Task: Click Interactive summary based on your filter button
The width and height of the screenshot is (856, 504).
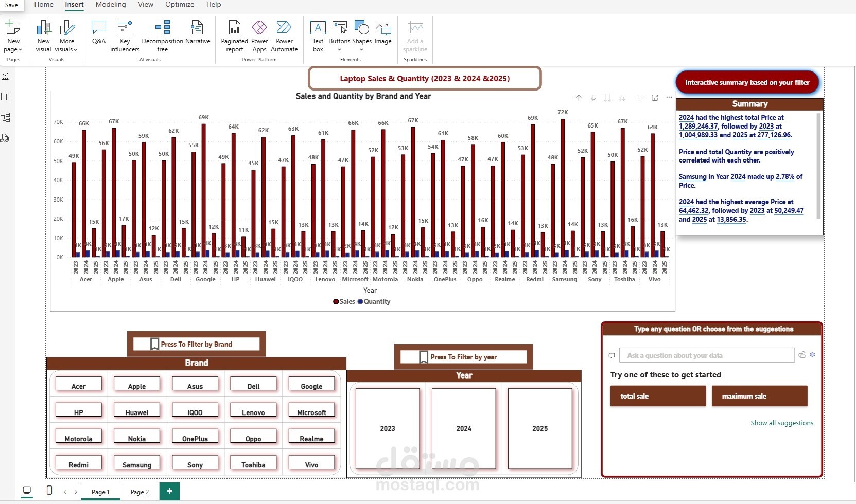Action: (747, 82)
